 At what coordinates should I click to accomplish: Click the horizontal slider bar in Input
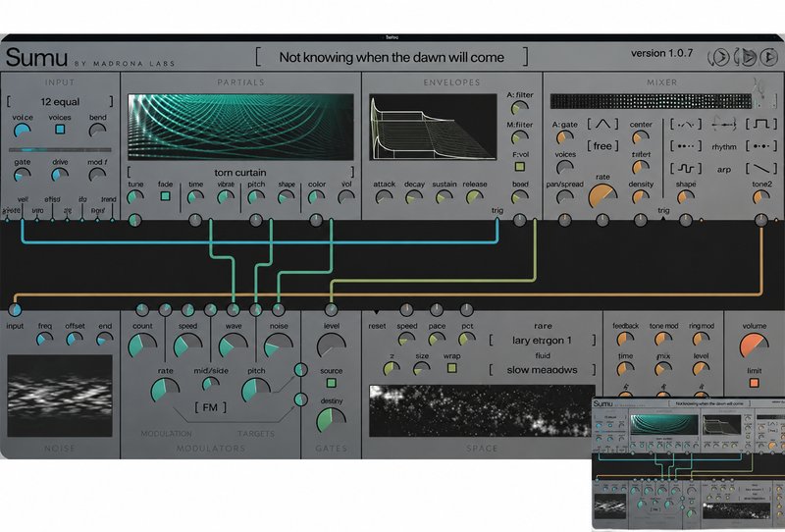coord(60,149)
